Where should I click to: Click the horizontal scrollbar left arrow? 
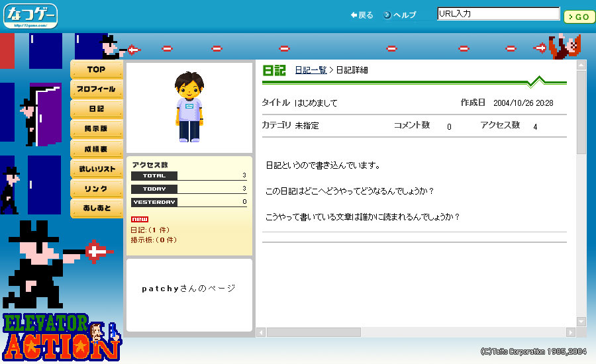[x=261, y=332]
